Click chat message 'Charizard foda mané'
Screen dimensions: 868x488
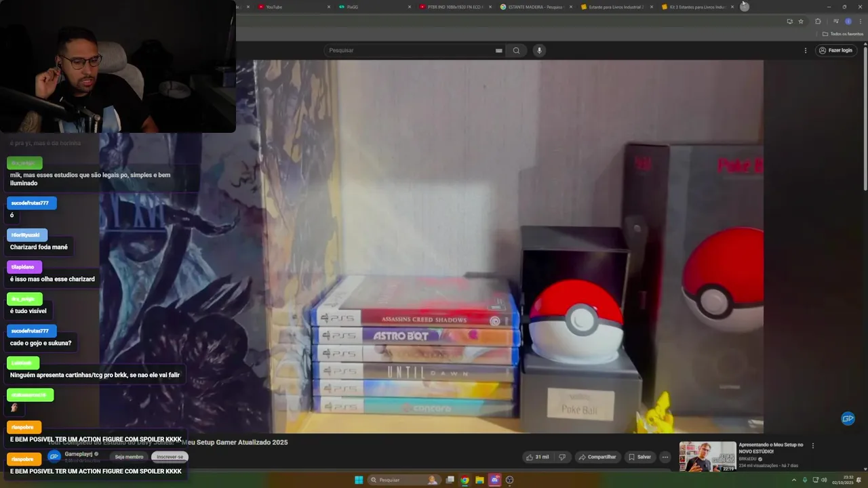tap(39, 247)
